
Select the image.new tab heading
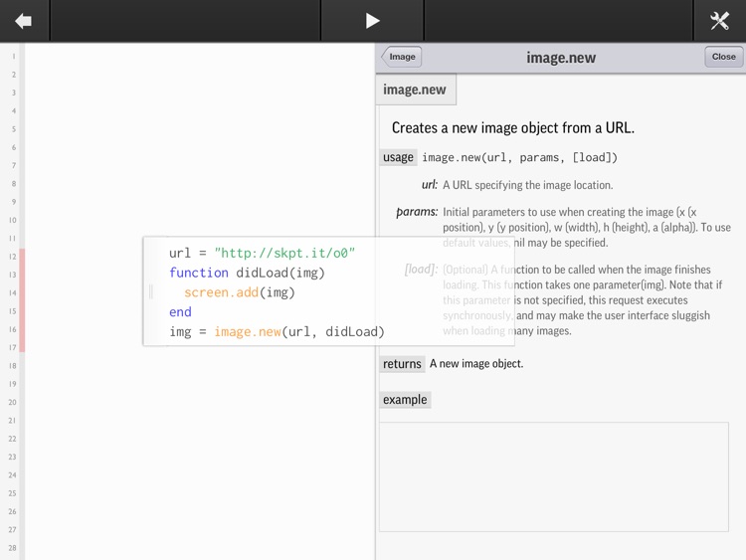tap(415, 90)
